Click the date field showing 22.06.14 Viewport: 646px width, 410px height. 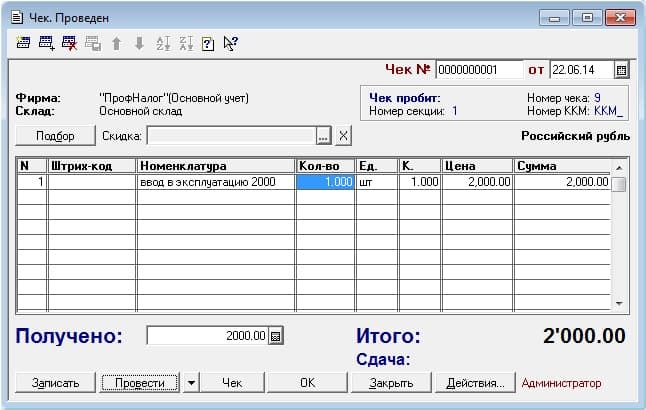pyautogui.click(x=582, y=70)
